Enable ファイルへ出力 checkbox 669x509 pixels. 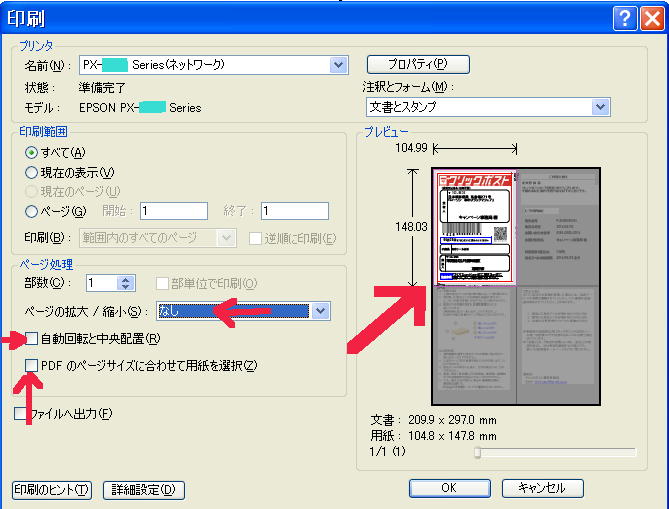(20, 413)
